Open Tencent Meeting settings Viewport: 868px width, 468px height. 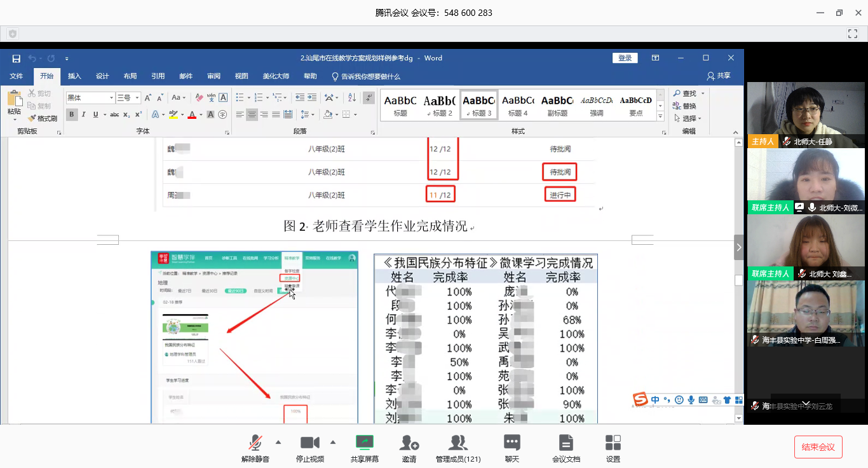pyautogui.click(x=613, y=448)
